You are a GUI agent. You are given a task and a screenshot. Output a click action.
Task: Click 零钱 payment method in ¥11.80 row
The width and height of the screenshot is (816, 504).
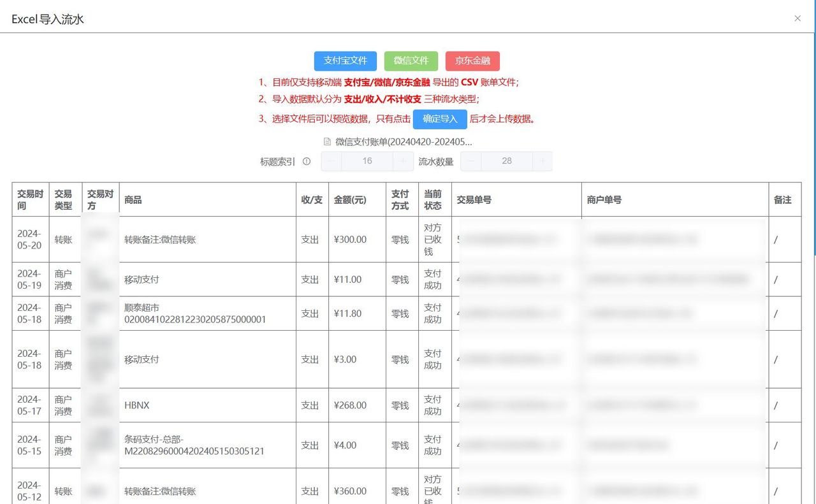tap(400, 313)
